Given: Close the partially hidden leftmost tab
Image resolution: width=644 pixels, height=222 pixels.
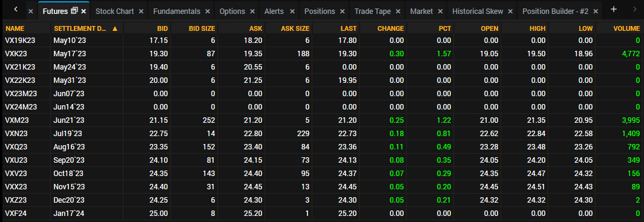Looking at the screenshot, I should [30, 11].
